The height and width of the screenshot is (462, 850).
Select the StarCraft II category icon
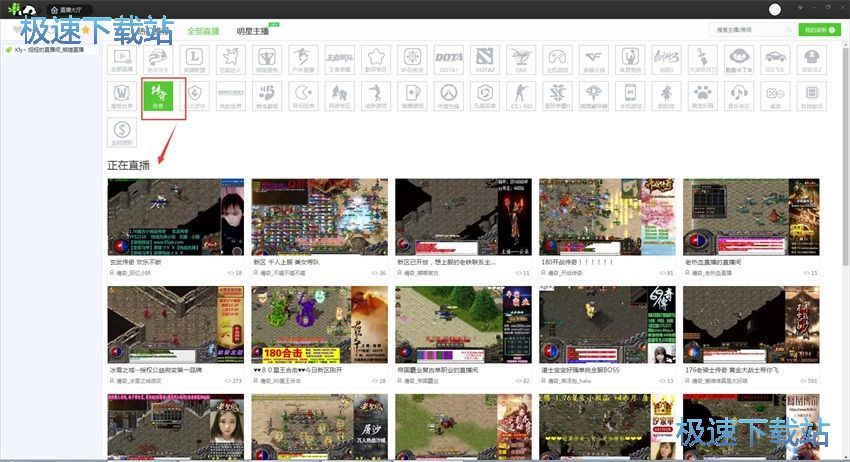[557, 96]
